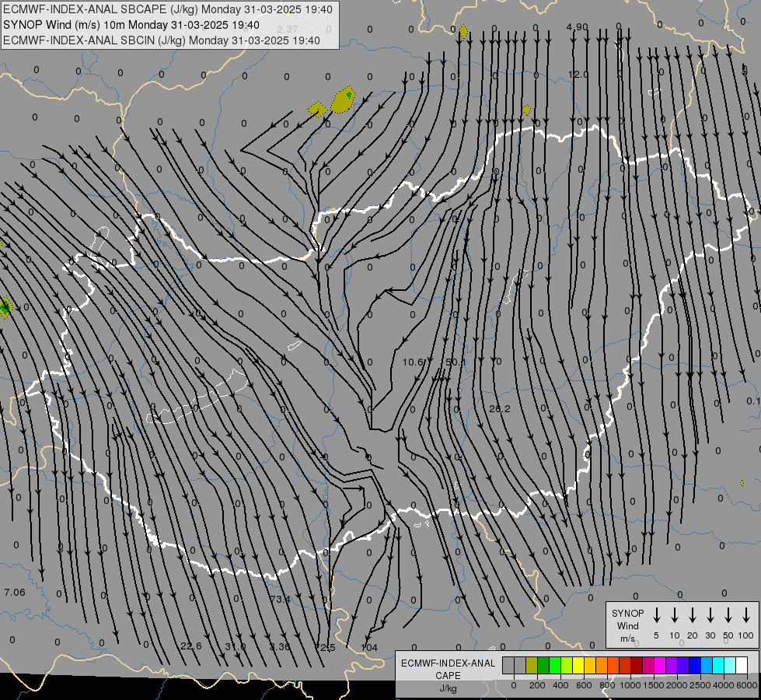Pick the white swatch at the CAPE scale's end
Viewport: 761px width, 700px height.
point(741,665)
